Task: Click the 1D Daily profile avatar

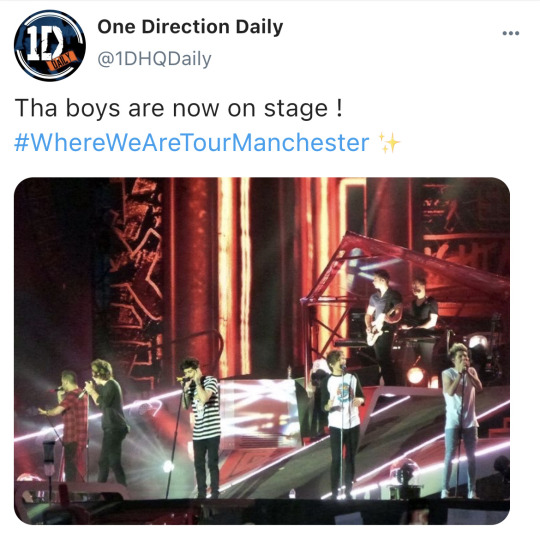Action: click(x=50, y=45)
